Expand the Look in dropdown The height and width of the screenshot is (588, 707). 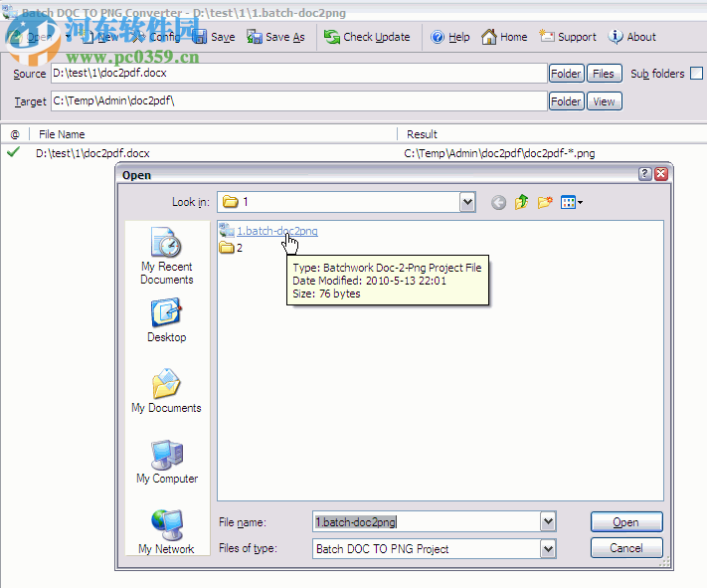click(x=467, y=202)
